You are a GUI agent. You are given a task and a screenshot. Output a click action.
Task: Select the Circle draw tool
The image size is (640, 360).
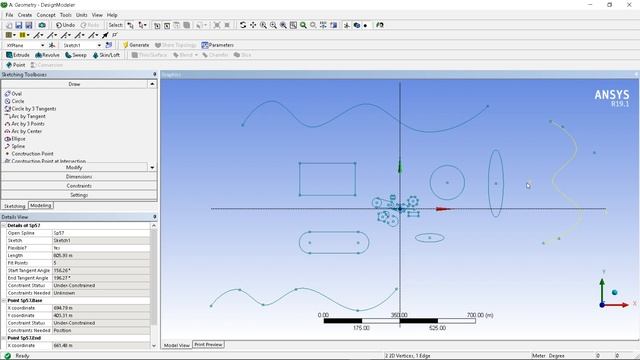pos(14,101)
